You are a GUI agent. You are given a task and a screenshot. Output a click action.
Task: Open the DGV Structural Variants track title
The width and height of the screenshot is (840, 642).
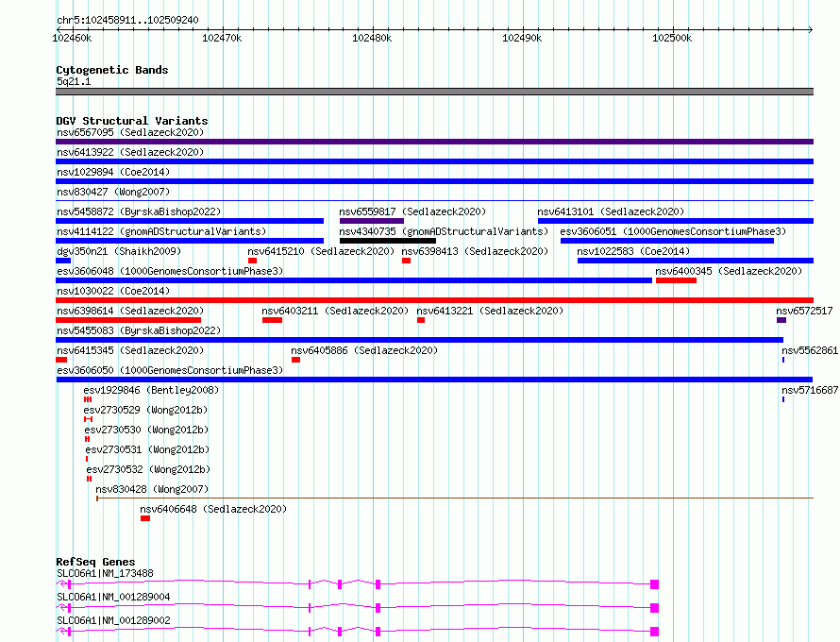(x=132, y=121)
